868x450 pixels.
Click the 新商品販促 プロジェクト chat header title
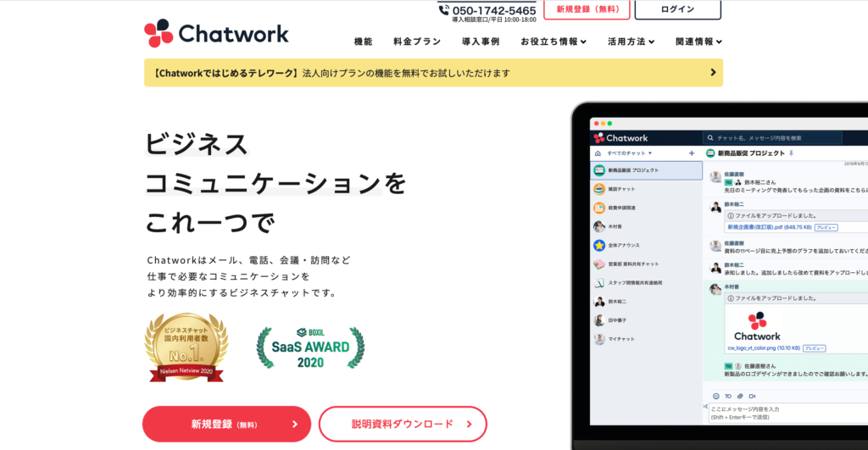click(x=751, y=153)
